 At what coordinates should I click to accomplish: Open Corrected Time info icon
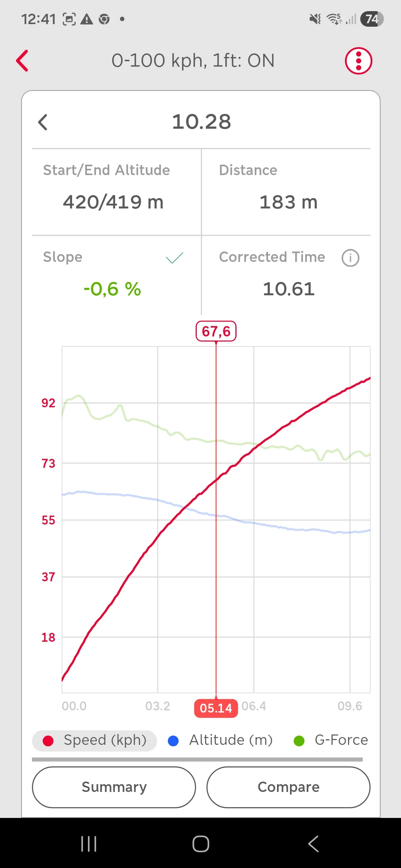(350, 258)
